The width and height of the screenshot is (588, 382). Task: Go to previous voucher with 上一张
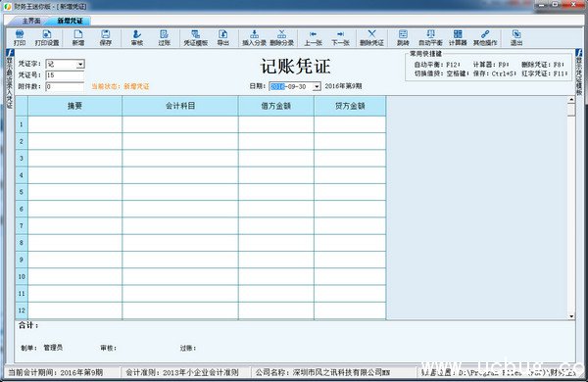(314, 38)
